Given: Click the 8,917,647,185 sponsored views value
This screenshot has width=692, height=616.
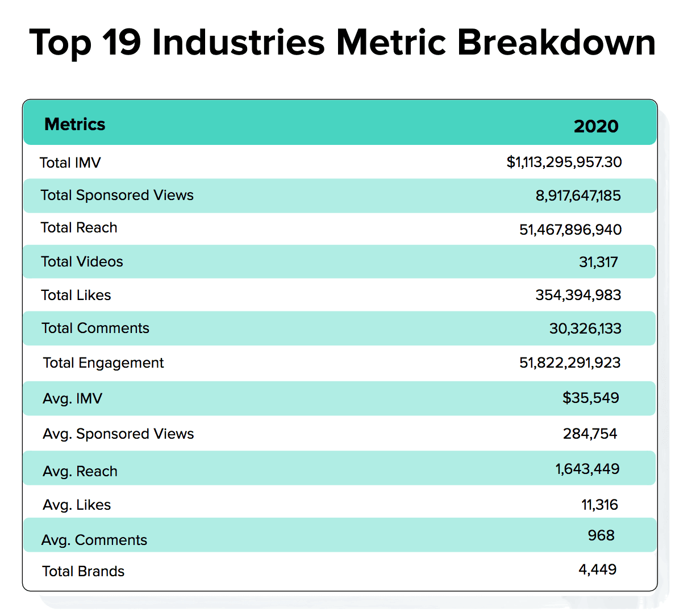Looking at the screenshot, I should pyautogui.click(x=578, y=196).
